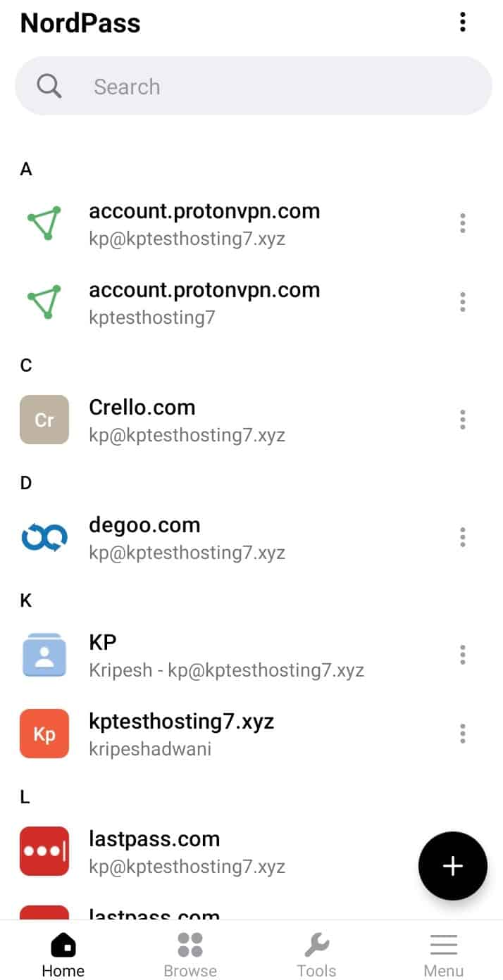The height and width of the screenshot is (980, 503).
Task: Open the KP identity entry text
Action: [225, 655]
